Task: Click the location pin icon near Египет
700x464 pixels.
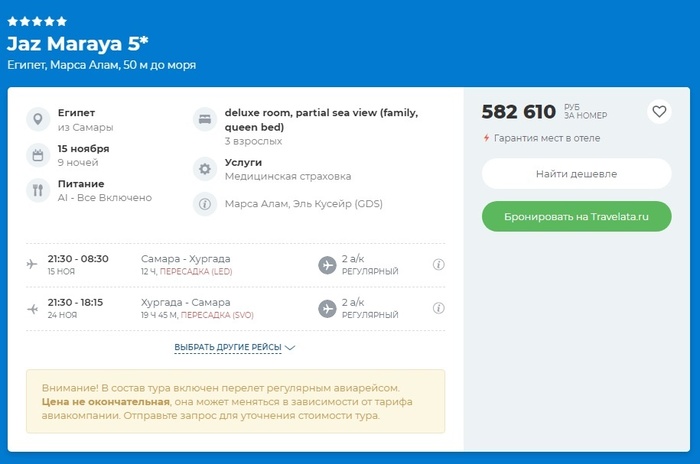Action: 38,120
